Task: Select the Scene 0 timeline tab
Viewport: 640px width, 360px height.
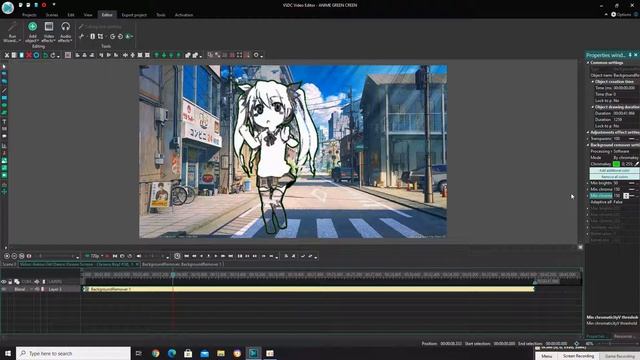Action: (x=9, y=264)
